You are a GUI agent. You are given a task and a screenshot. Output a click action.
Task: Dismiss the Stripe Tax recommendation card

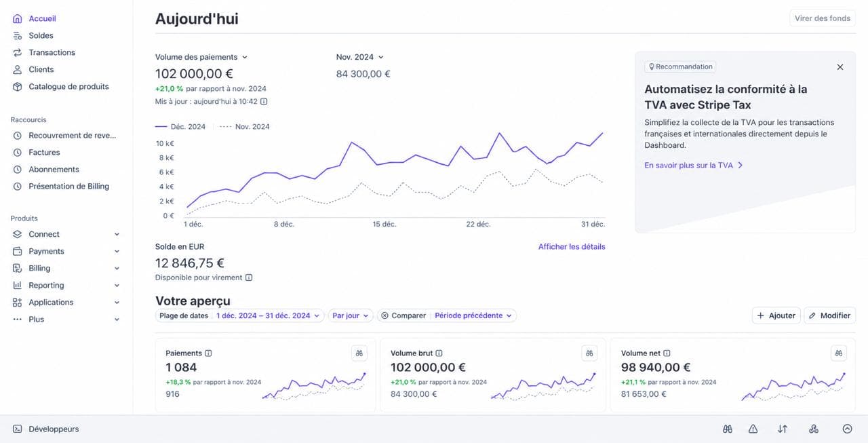click(840, 67)
